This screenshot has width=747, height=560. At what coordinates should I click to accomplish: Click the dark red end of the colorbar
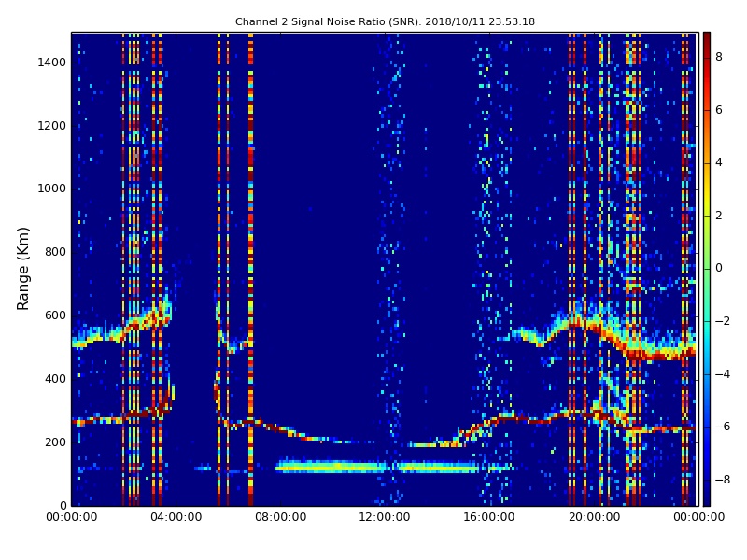(x=707, y=37)
